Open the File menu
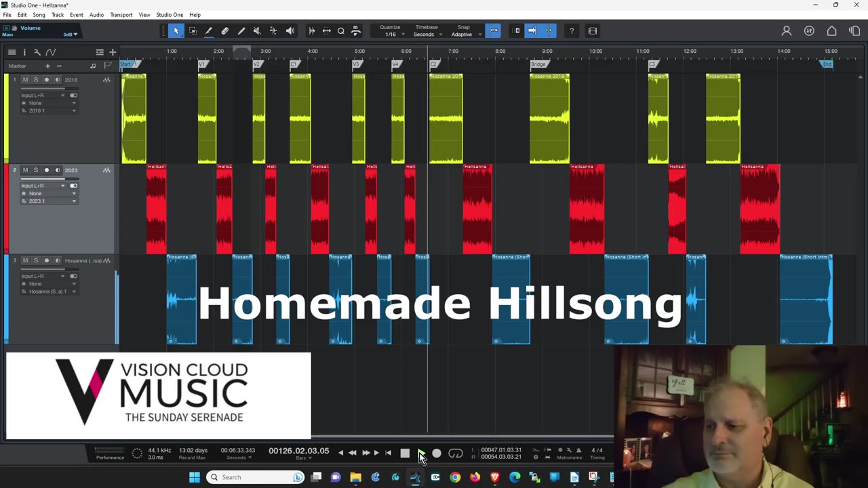This screenshot has width=868, height=488. (x=7, y=15)
